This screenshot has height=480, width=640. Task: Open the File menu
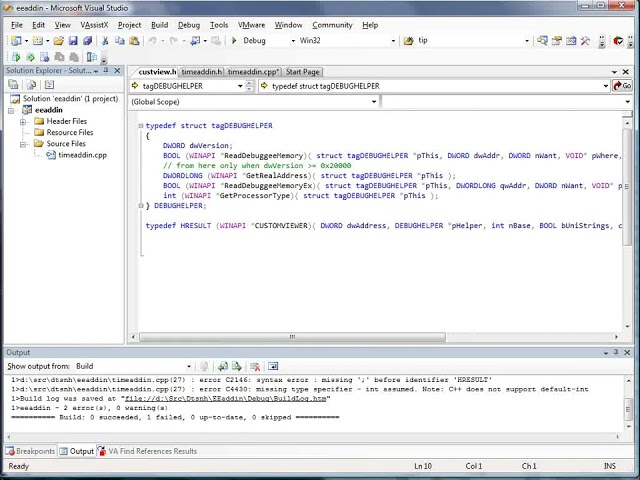[17, 25]
